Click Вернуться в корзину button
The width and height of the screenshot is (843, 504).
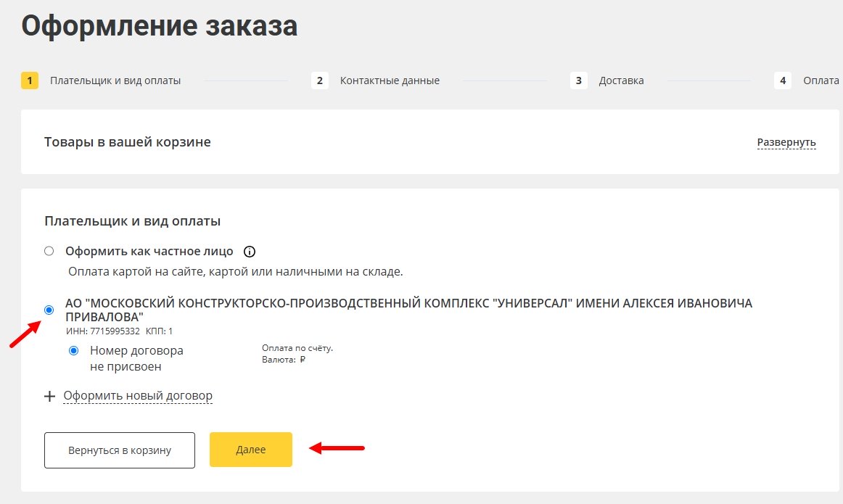120,450
